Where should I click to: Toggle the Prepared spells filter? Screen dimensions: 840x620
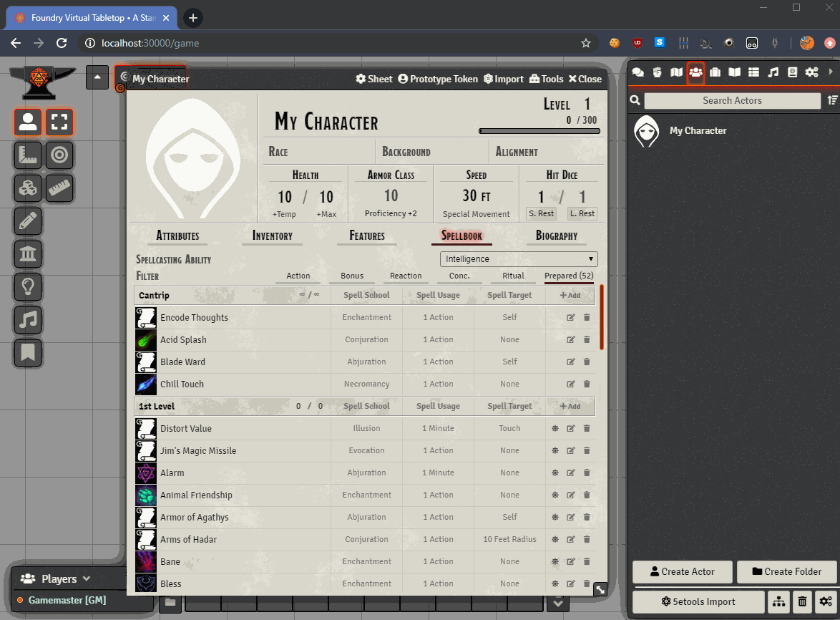(569, 276)
